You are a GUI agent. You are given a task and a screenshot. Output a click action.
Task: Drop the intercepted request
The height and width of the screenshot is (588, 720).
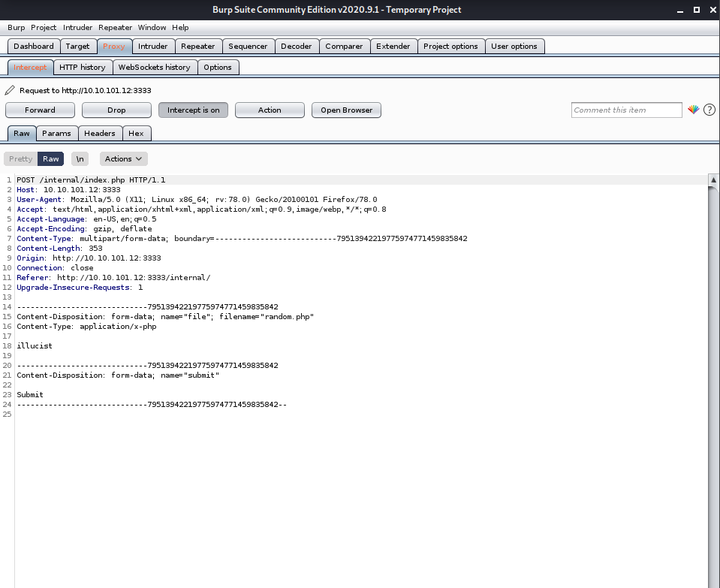pos(116,110)
